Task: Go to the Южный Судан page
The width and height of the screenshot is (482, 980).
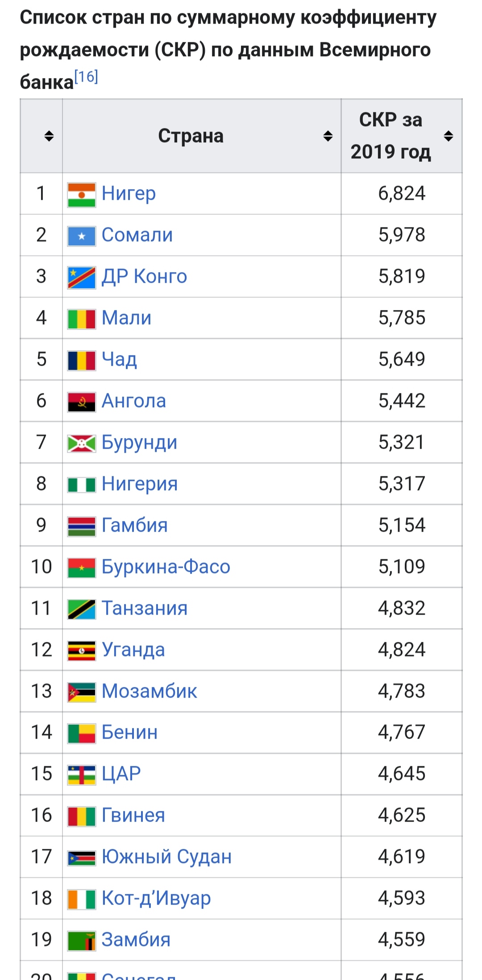Action: pyautogui.click(x=166, y=856)
